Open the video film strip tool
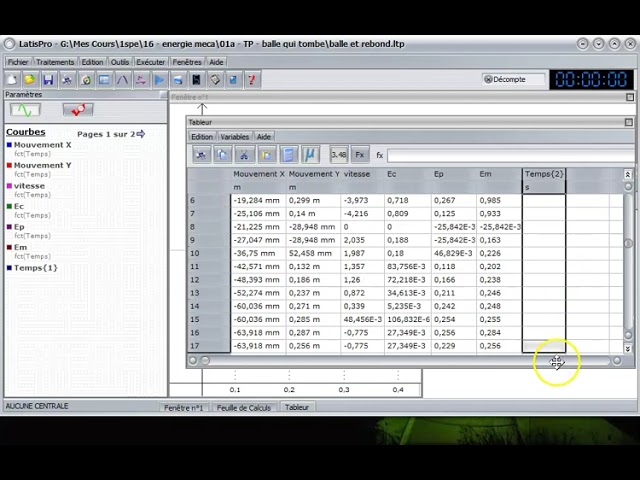Image resolution: width=640 pixels, height=480 pixels. coord(196,80)
